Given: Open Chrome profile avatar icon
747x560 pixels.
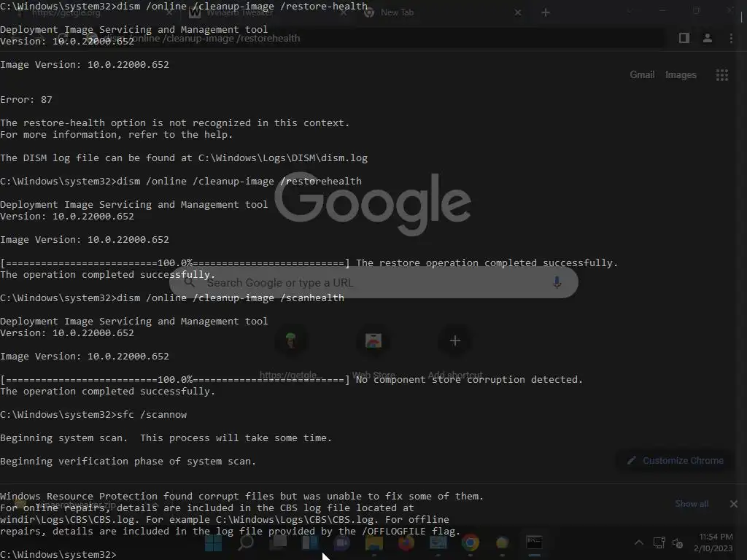Looking at the screenshot, I should [x=708, y=38].
